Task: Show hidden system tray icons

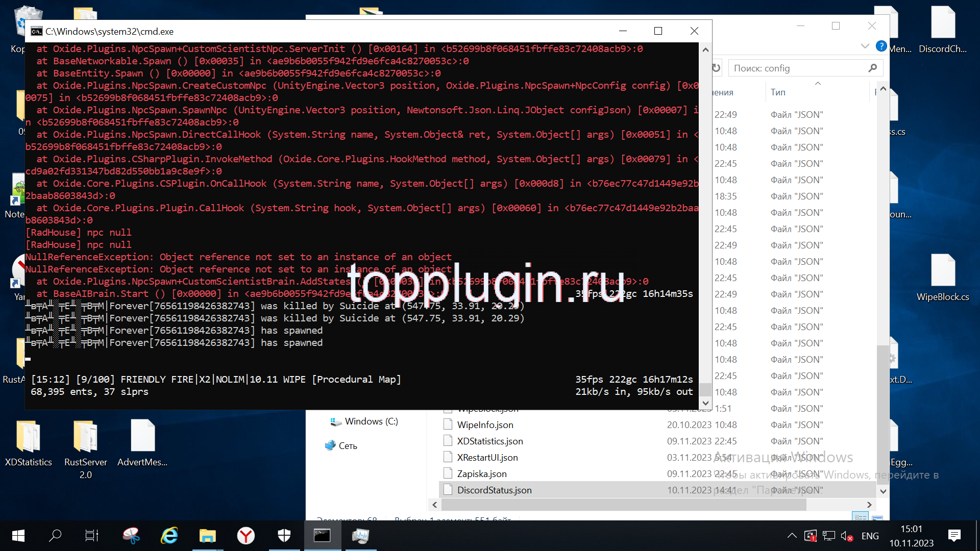Action: (792, 536)
